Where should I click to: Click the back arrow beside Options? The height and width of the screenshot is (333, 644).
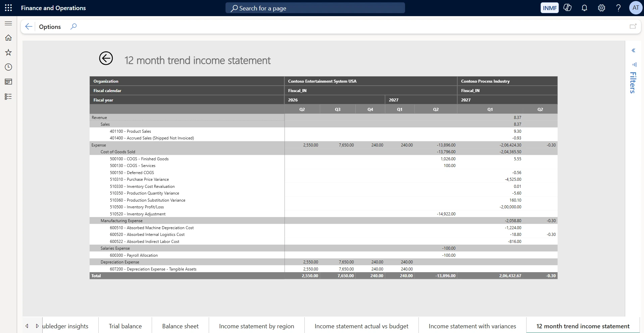29,27
